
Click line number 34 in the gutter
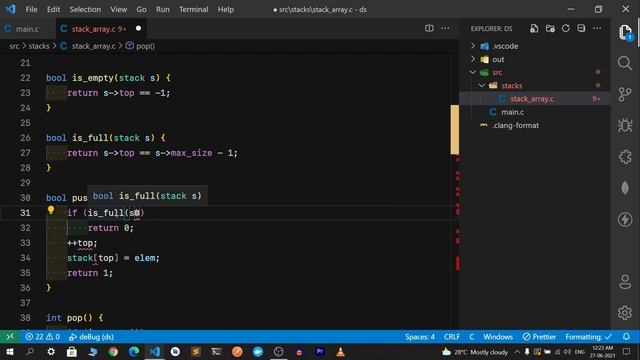click(25, 258)
